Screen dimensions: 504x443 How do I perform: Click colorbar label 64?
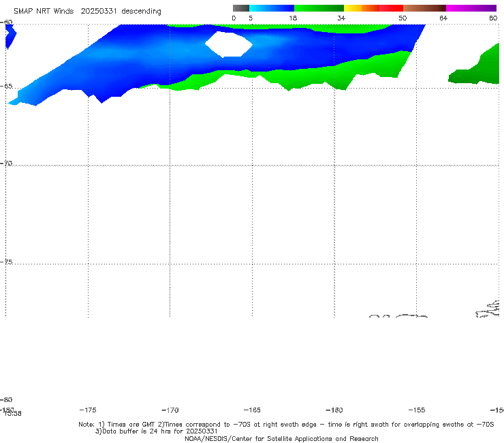pyautogui.click(x=443, y=18)
